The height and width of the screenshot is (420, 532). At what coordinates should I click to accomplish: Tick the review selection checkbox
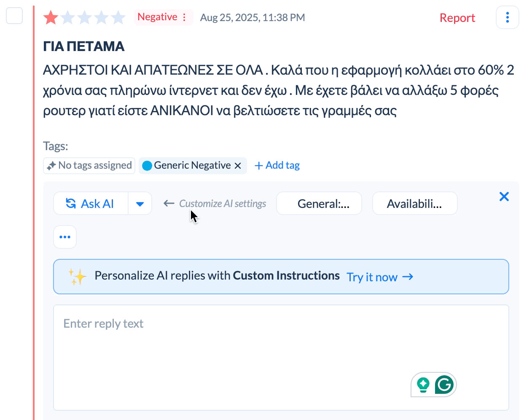[x=14, y=16]
